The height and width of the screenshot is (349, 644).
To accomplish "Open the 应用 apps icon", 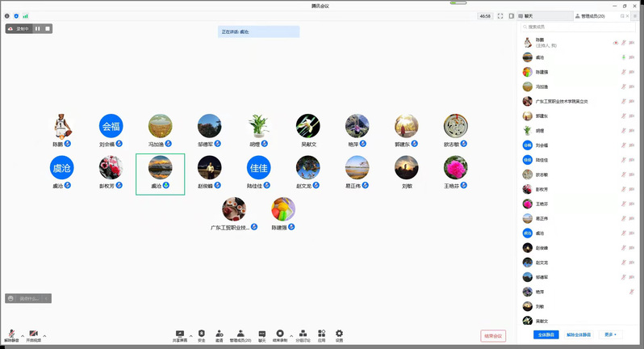I will 321,334.
